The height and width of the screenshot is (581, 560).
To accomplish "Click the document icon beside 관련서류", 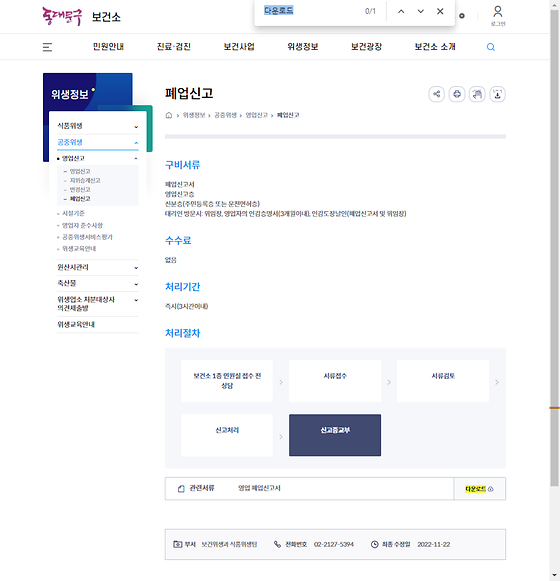I will click(181, 489).
